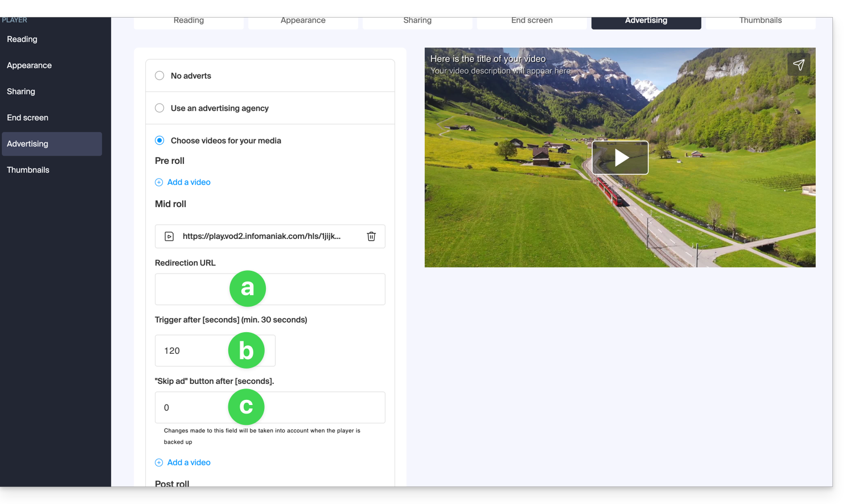
Task: Click the share paper-plane icon on video preview
Action: tap(798, 65)
